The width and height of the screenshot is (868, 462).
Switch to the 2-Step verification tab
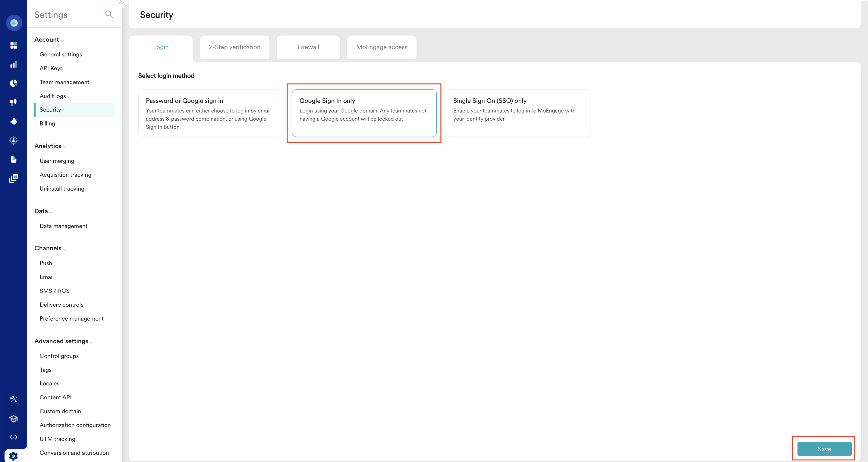coord(234,47)
